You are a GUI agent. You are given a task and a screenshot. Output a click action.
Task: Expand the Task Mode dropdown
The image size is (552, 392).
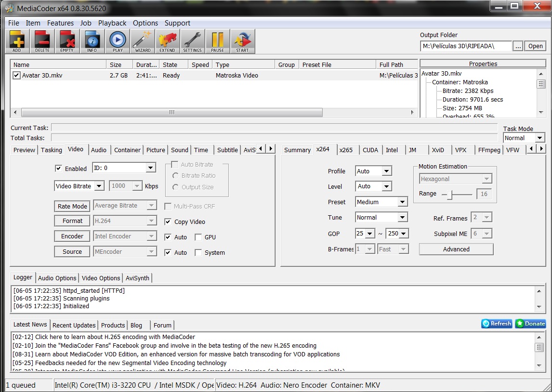[539, 138]
